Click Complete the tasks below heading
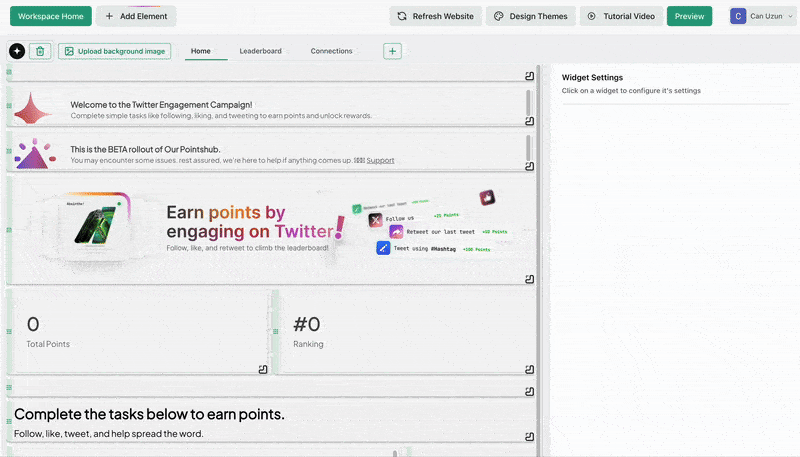This screenshot has height=457, width=800. 149,414
